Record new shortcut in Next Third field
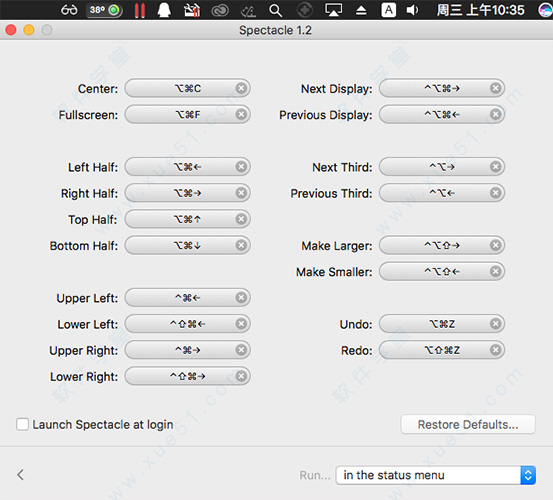Image resolution: width=553 pixels, height=500 pixels. tap(442, 167)
